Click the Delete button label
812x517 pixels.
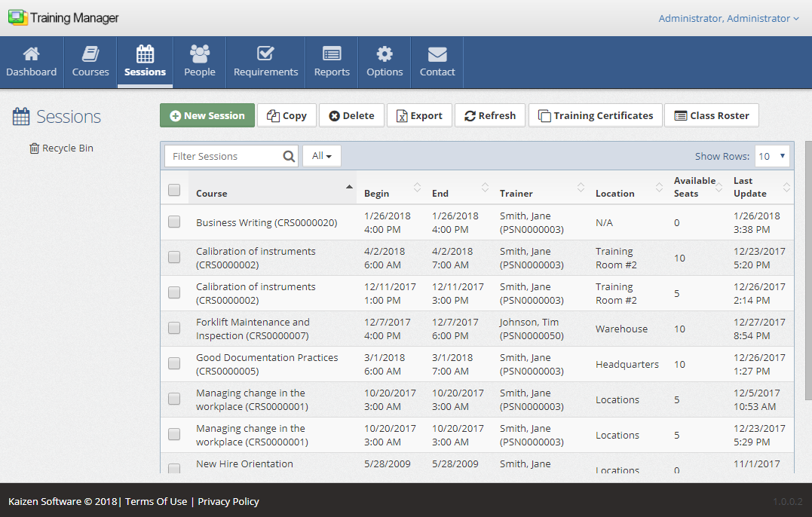pyautogui.click(x=358, y=116)
